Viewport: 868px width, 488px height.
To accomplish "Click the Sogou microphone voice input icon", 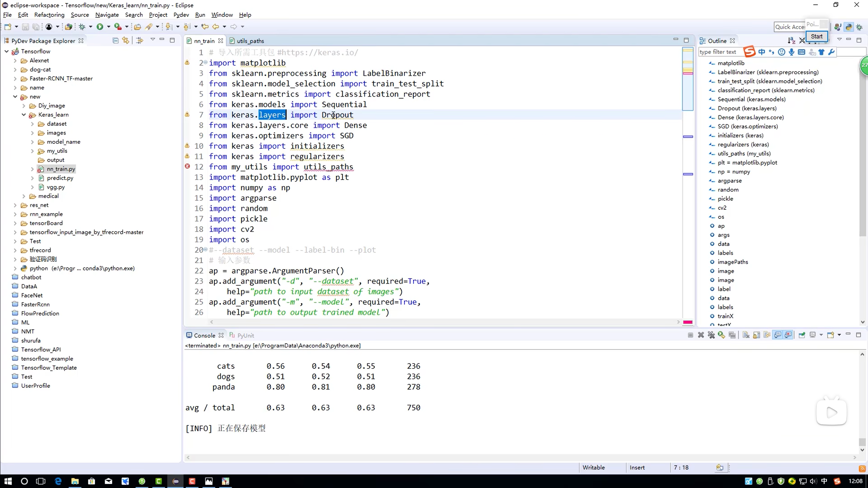I will [791, 52].
